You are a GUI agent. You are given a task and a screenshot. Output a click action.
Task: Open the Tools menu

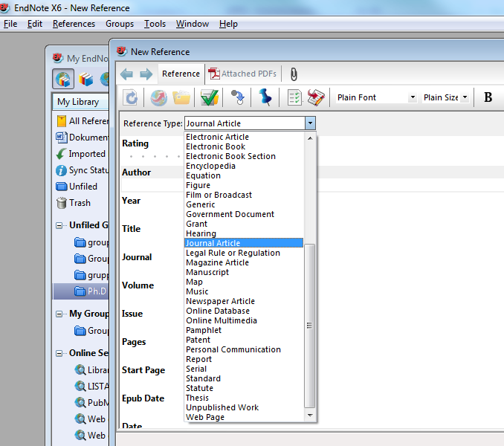[x=155, y=24]
